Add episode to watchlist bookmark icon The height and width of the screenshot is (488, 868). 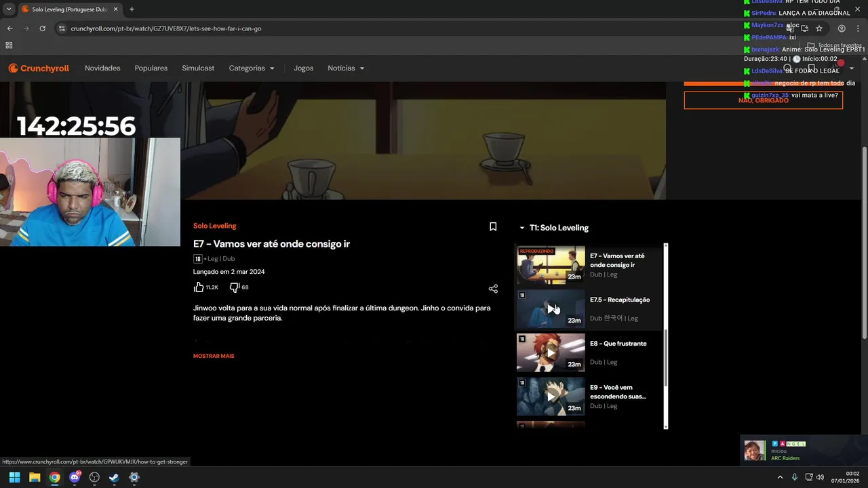(x=493, y=227)
